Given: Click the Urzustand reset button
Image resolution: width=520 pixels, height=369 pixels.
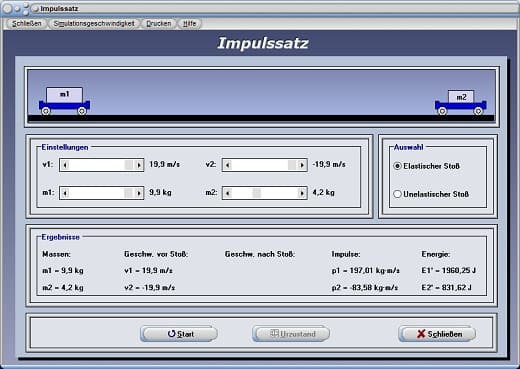Looking at the screenshot, I should click(x=291, y=334).
